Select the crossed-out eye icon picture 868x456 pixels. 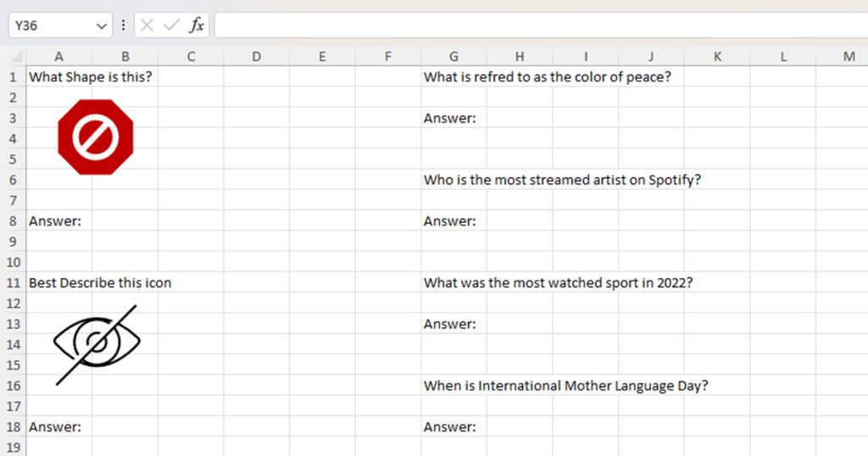tap(97, 344)
